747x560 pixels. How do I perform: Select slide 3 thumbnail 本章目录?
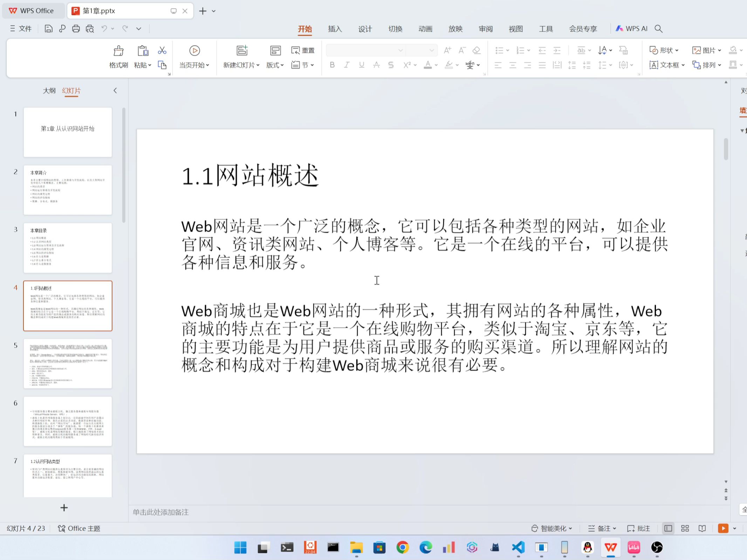68,248
